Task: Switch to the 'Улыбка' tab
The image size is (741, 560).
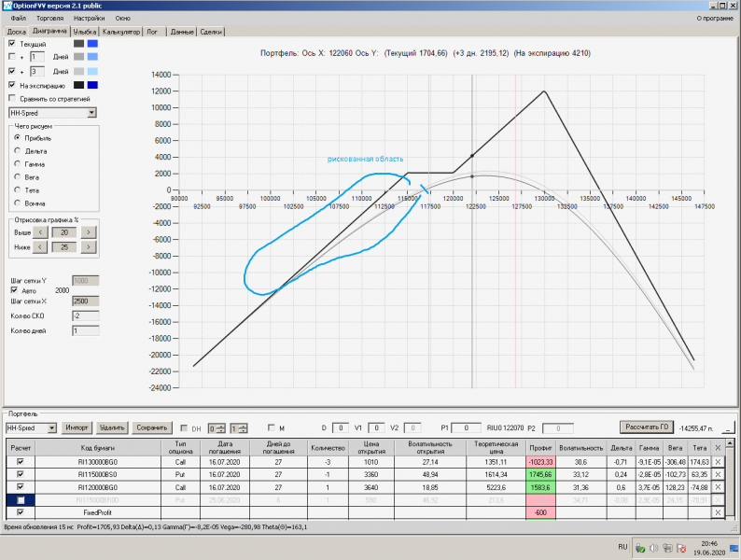Action: [85, 32]
